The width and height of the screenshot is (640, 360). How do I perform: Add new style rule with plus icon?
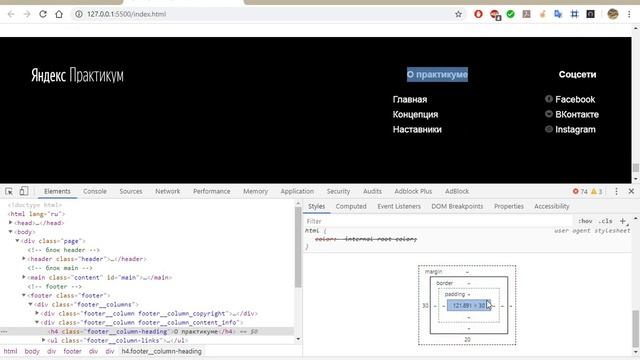coord(623,221)
